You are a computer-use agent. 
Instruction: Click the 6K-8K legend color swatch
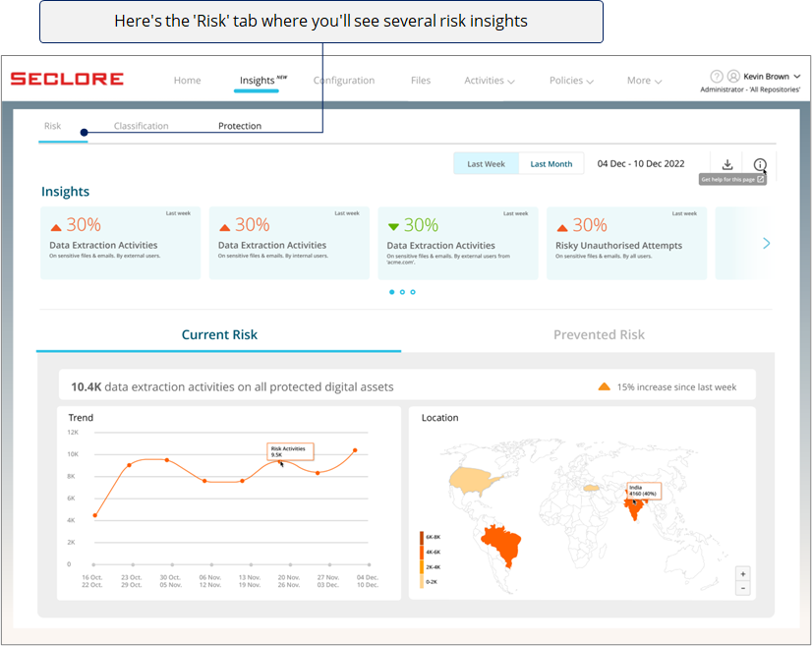[x=423, y=537]
